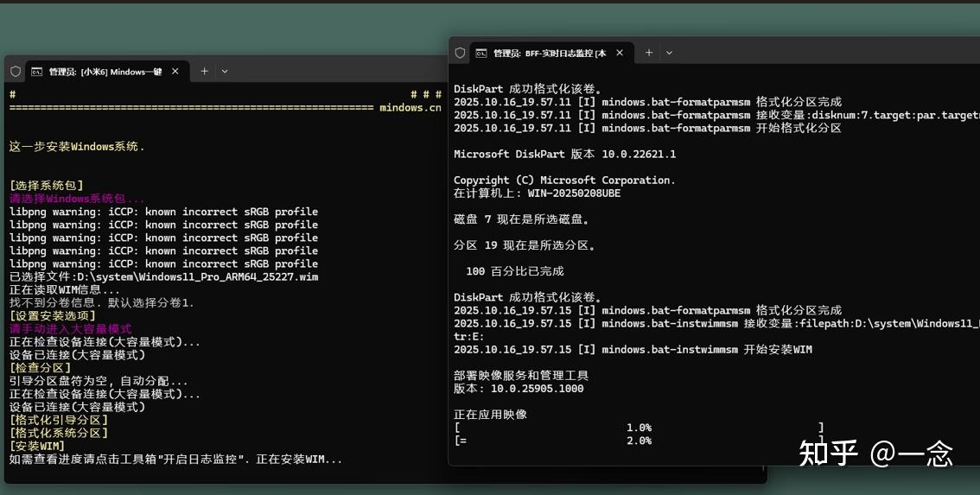Click the [检查分区] heading
This screenshot has height=495, width=980.
(x=40, y=368)
